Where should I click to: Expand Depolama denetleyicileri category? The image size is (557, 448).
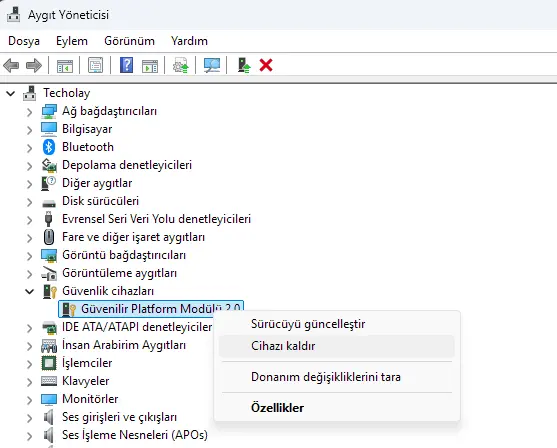pos(29,166)
